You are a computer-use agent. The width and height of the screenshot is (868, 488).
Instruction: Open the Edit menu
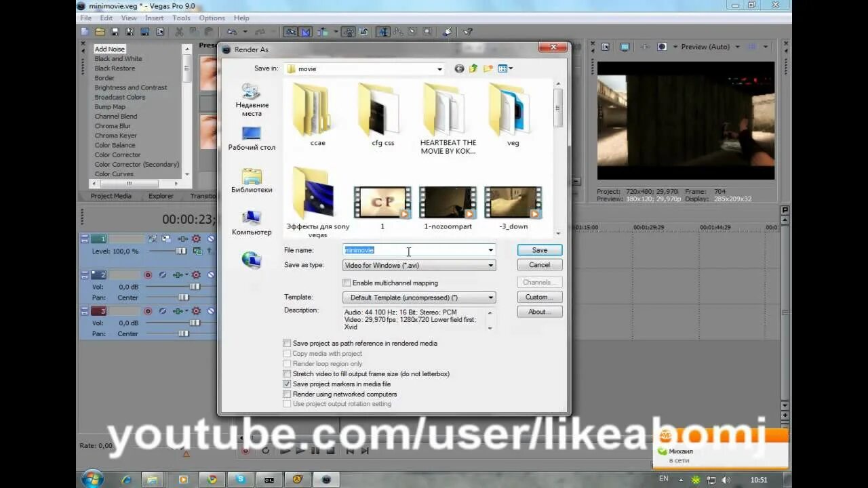coord(106,18)
